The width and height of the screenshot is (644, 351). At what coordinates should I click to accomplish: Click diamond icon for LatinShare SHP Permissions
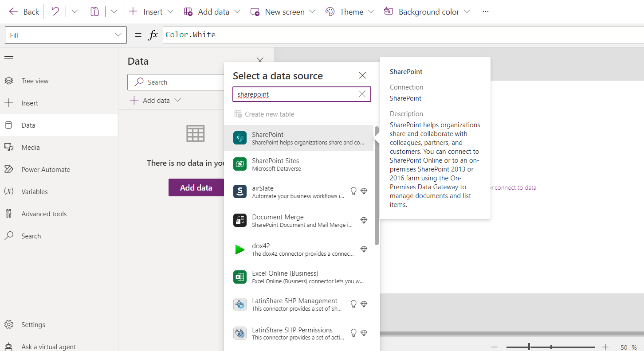(x=364, y=332)
